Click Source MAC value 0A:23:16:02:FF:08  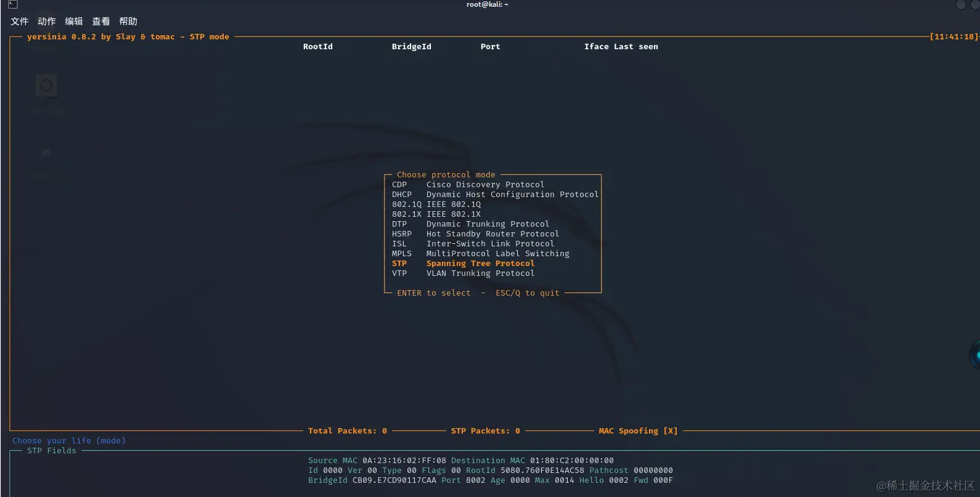click(404, 461)
